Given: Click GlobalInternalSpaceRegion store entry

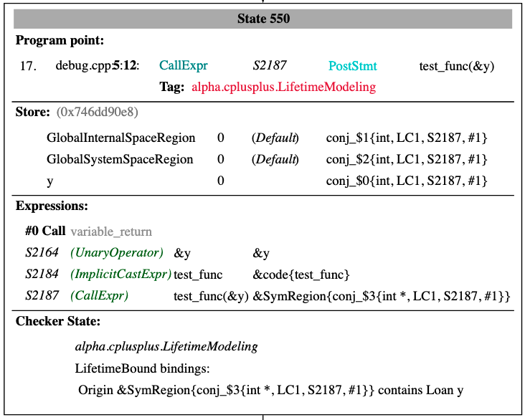Looking at the screenshot, I should [121, 138].
